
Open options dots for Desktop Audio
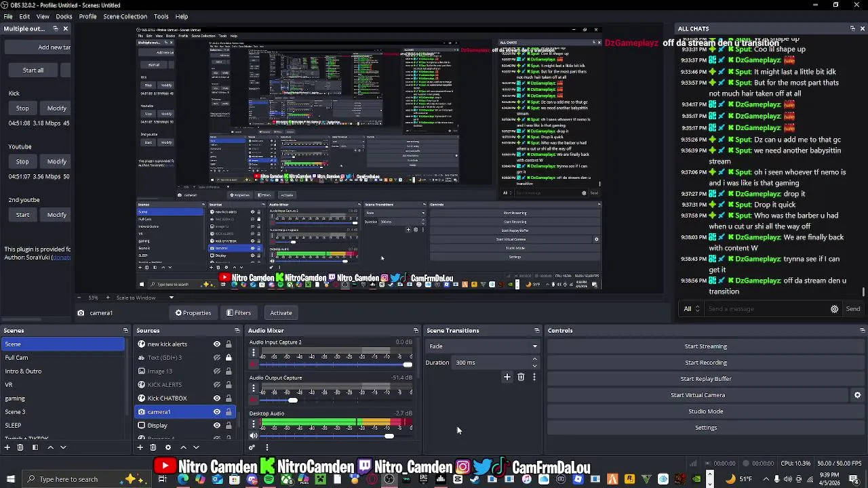click(x=254, y=424)
